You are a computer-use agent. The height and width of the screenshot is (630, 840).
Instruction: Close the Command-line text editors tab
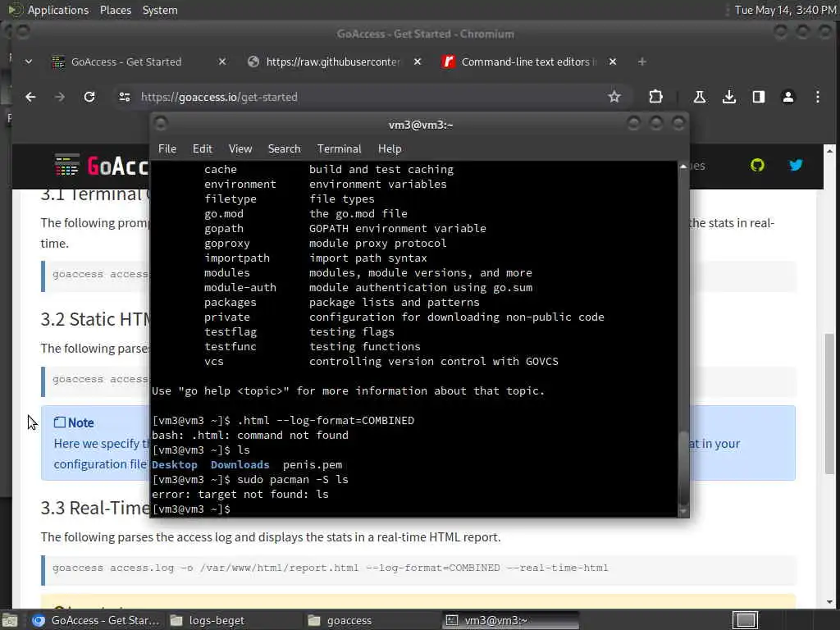click(613, 62)
